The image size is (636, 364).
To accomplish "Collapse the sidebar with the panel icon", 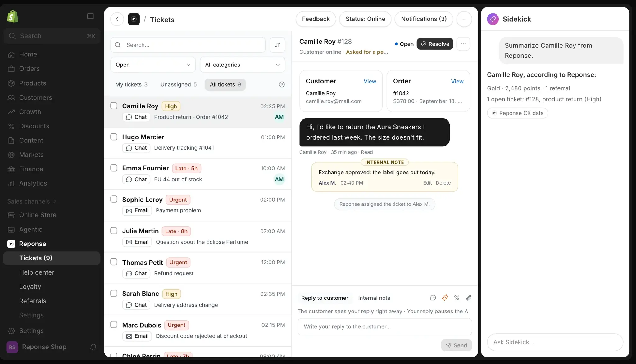I will (90, 16).
